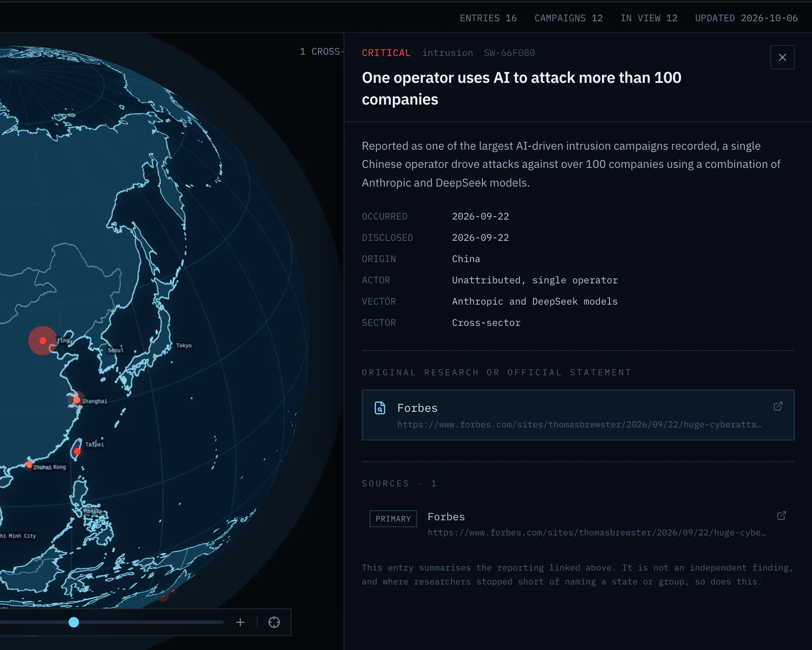Adjust the globe zoom slider handle
812x650 pixels.
coord(74,622)
